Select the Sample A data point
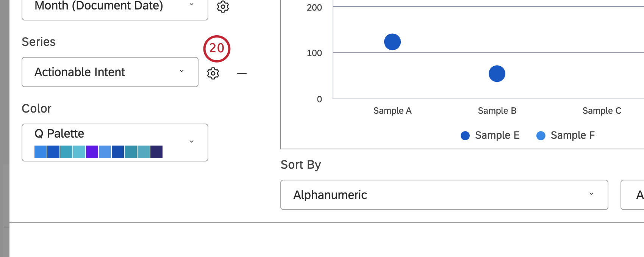Image resolution: width=644 pixels, height=257 pixels. coord(392,42)
